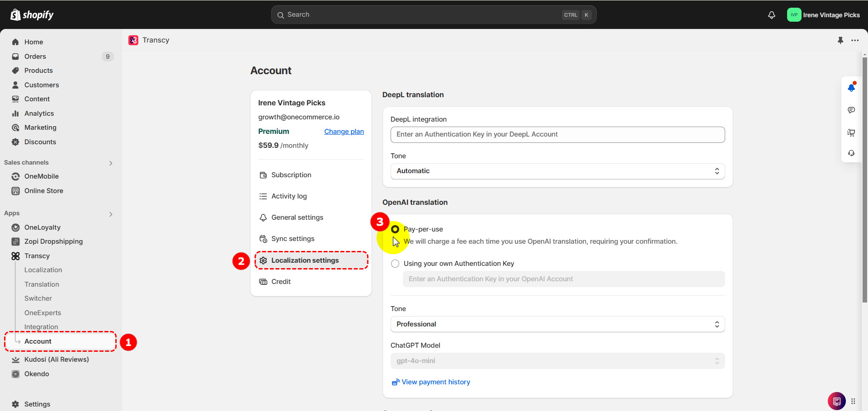Select the Pay-per-use radio option
This screenshot has width=868, height=411.
[395, 229]
